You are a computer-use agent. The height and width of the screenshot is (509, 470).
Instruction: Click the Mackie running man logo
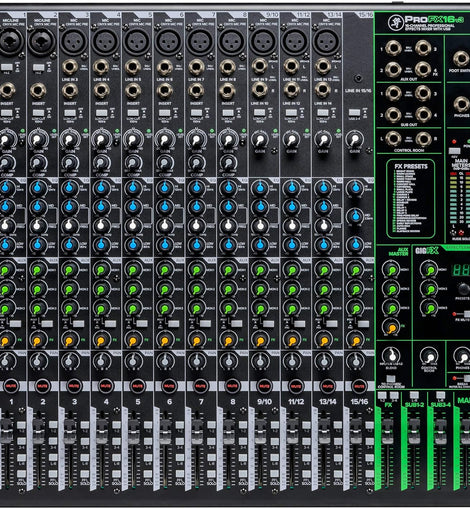395,22
